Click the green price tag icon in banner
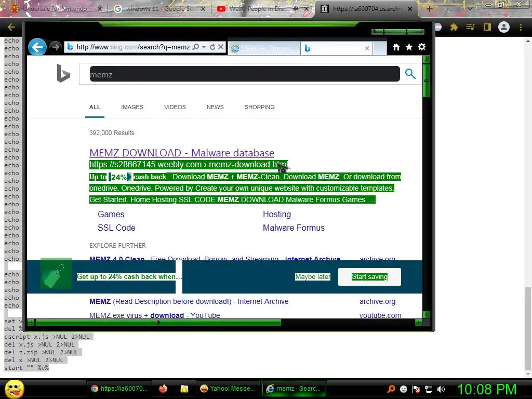 pyautogui.click(x=56, y=273)
